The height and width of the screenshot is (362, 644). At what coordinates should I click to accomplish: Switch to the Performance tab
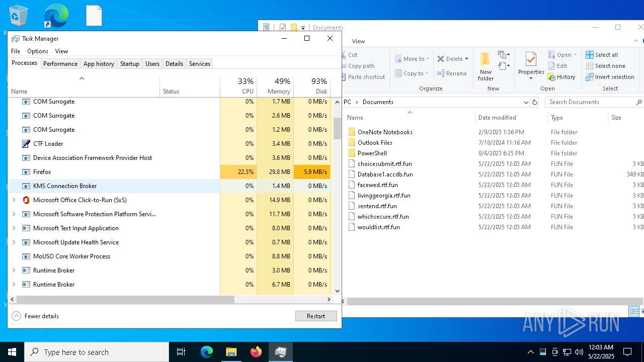click(x=60, y=64)
